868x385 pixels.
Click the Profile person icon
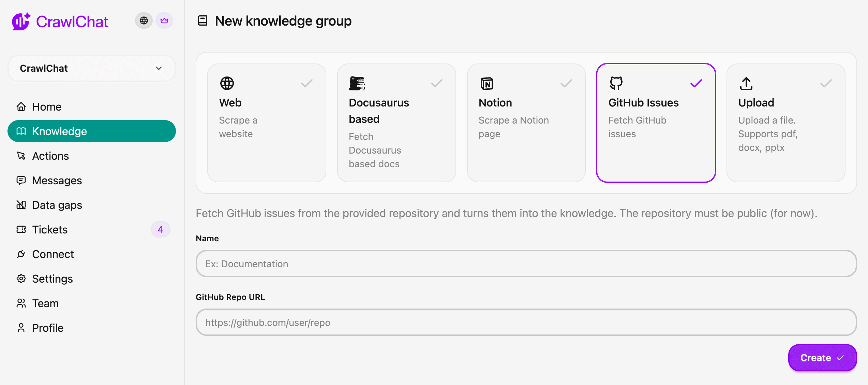(21, 328)
